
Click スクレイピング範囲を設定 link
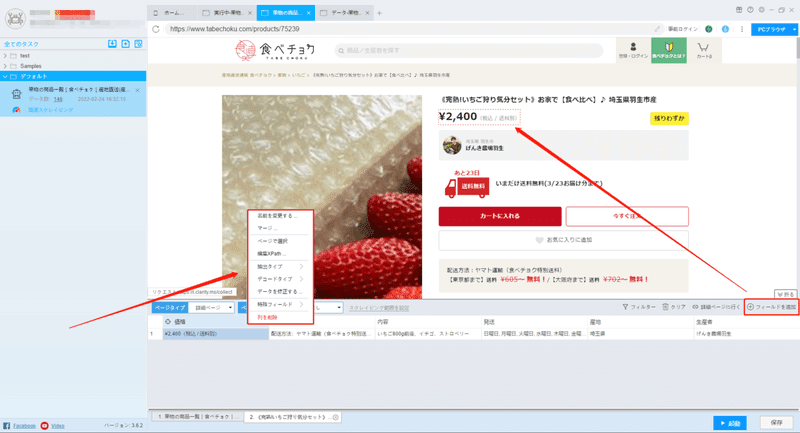pyautogui.click(x=379, y=308)
